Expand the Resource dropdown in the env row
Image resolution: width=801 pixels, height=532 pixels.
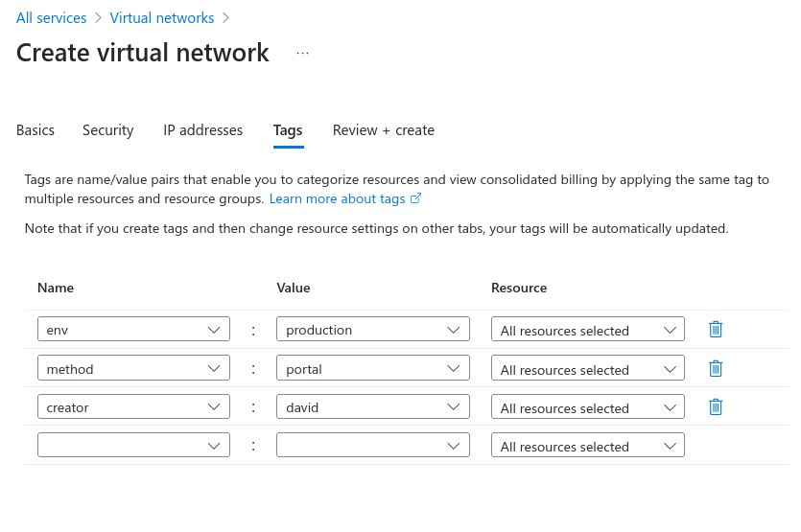pos(587,330)
